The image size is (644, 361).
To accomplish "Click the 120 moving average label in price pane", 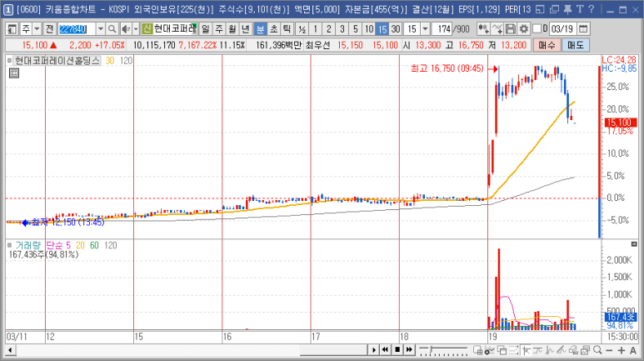I will [x=126, y=61].
